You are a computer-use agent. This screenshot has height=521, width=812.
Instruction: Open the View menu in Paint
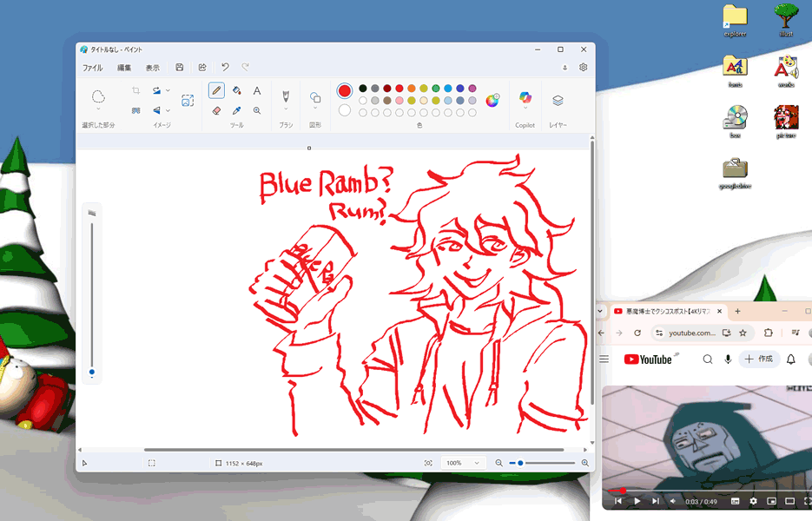click(x=152, y=68)
